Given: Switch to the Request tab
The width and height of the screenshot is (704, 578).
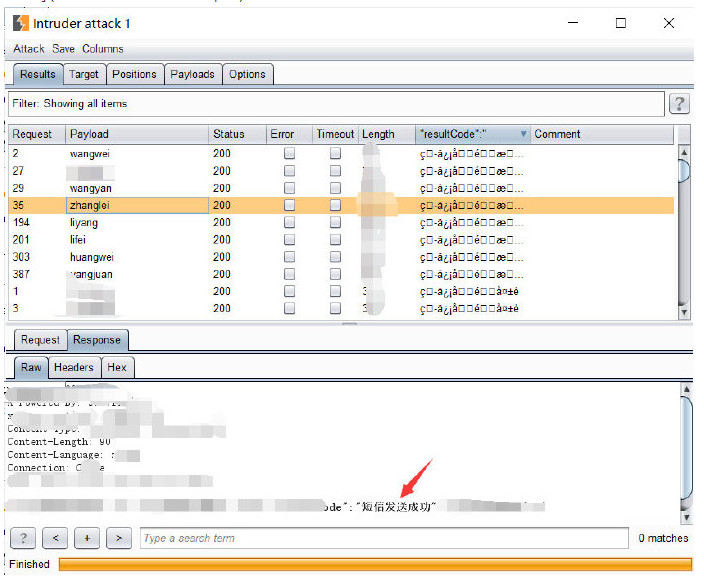Looking at the screenshot, I should [40, 340].
